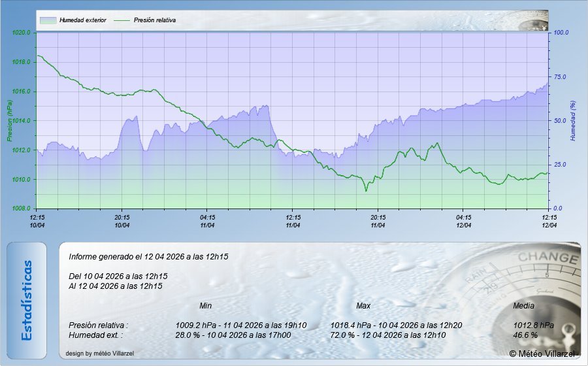The width and height of the screenshot is (588, 366).
Task: Click the Max column header in statistics
Action: click(x=363, y=306)
